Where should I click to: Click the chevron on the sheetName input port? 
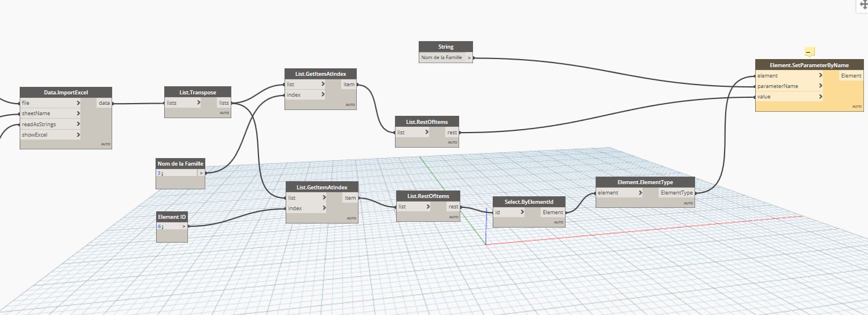coord(77,113)
